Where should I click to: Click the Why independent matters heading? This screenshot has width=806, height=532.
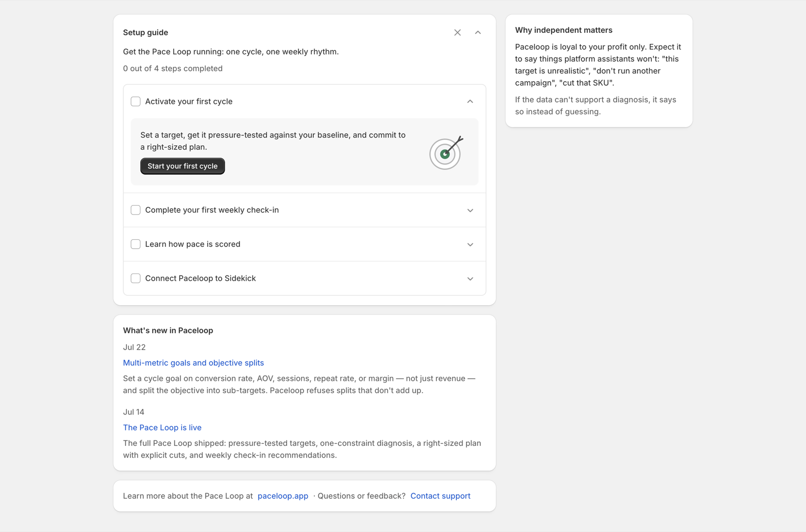pos(564,30)
